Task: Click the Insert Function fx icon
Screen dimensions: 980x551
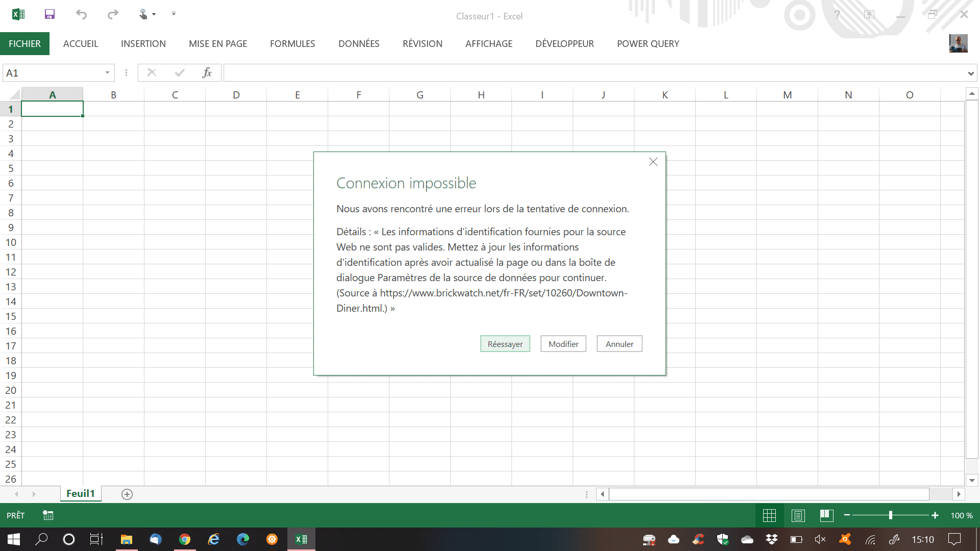Action: (x=207, y=73)
